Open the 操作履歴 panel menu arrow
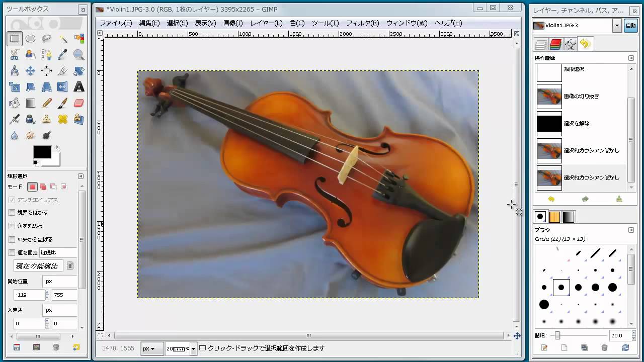Viewport: 644px width, 362px height. point(631,58)
